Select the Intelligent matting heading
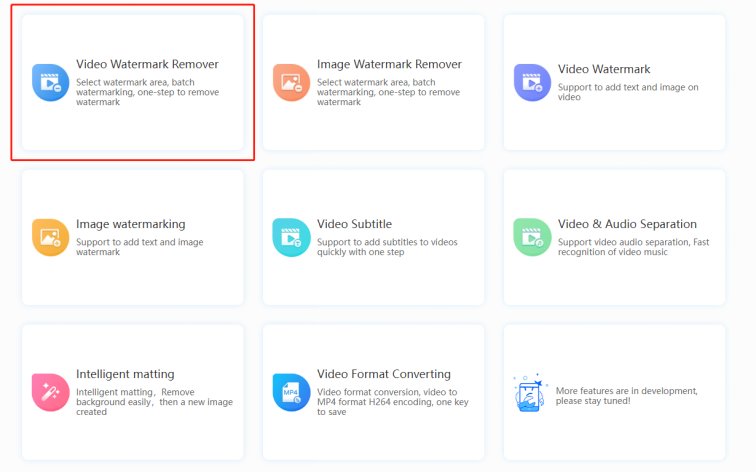Viewport: 756px width, 474px height. click(125, 374)
